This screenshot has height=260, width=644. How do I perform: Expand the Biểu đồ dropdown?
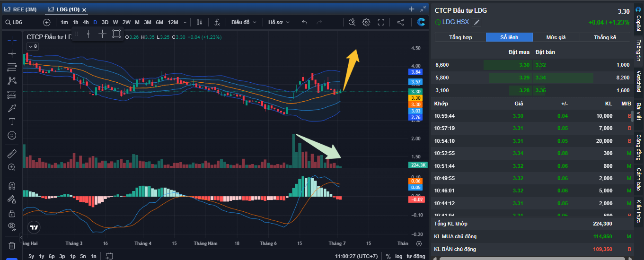244,22
